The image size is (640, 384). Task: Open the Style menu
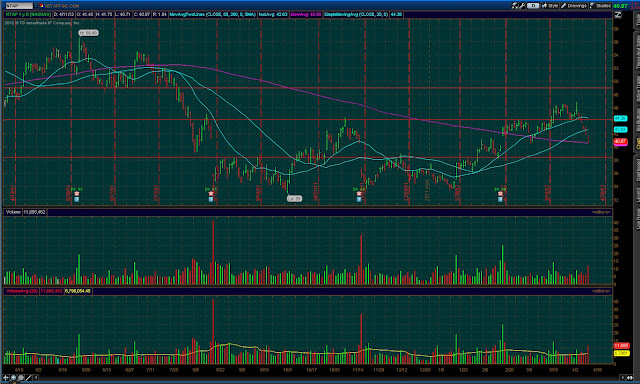click(550, 6)
